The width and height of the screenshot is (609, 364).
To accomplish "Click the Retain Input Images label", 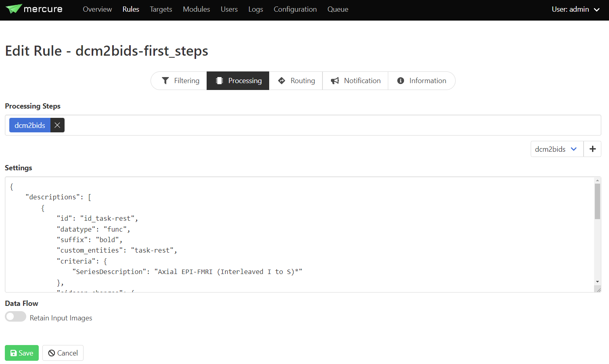I will click(61, 318).
